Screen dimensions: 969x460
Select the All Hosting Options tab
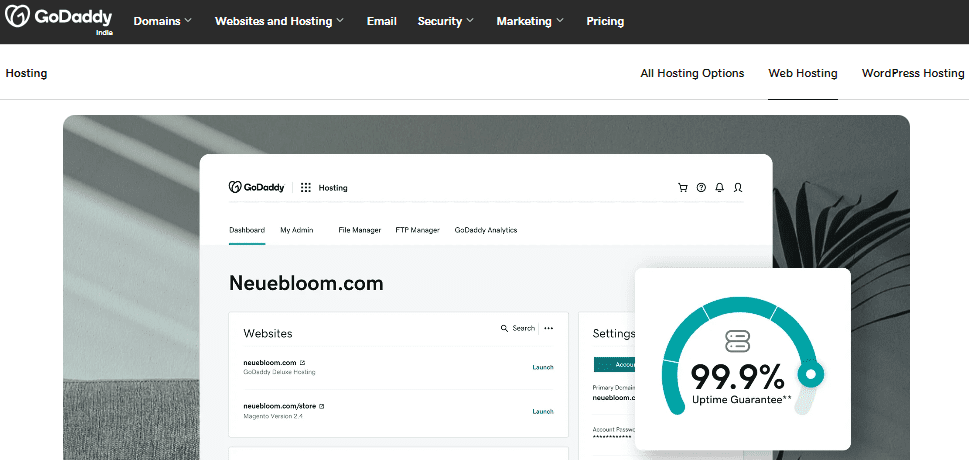pos(692,73)
